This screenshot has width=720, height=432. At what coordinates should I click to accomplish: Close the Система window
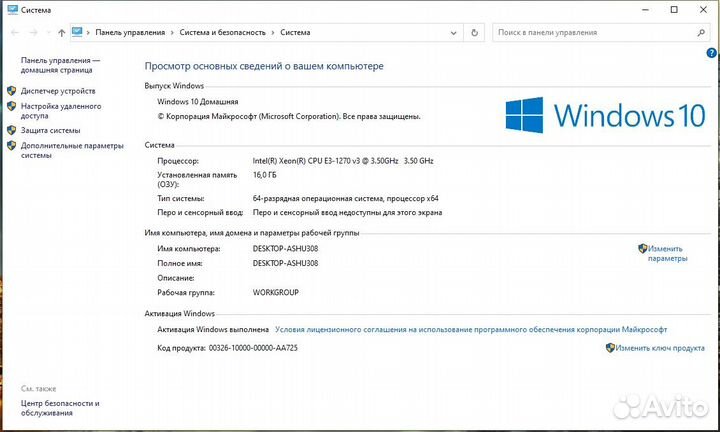click(703, 10)
